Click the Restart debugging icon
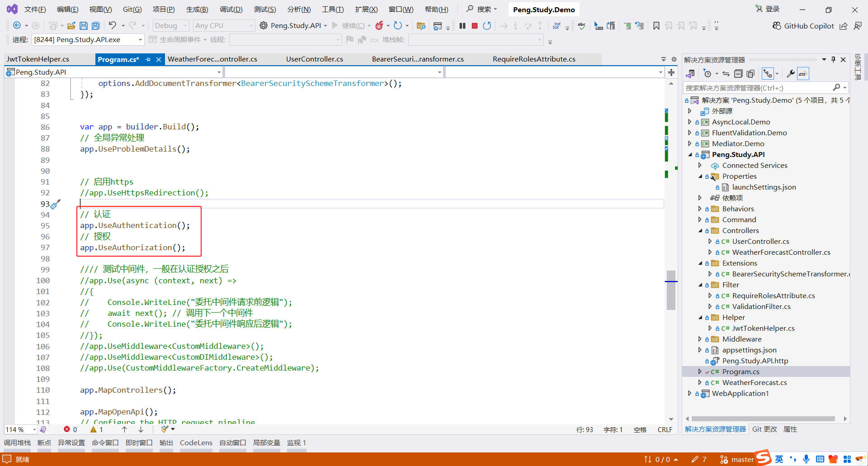The image size is (868, 466). coord(487,26)
